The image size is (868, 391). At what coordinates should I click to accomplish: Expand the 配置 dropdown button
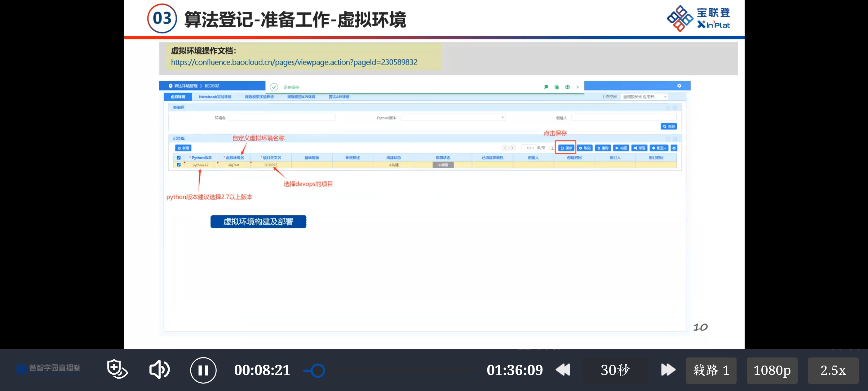pyautogui.click(x=659, y=148)
